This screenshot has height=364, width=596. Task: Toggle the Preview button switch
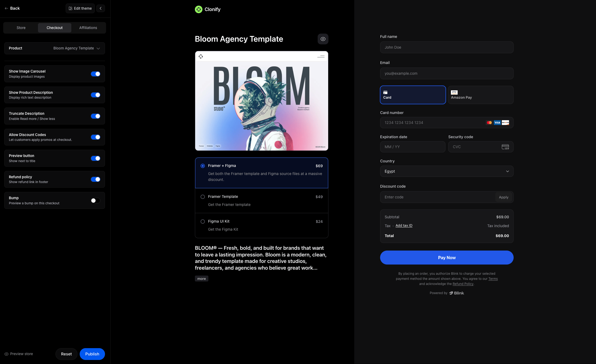[96, 158]
